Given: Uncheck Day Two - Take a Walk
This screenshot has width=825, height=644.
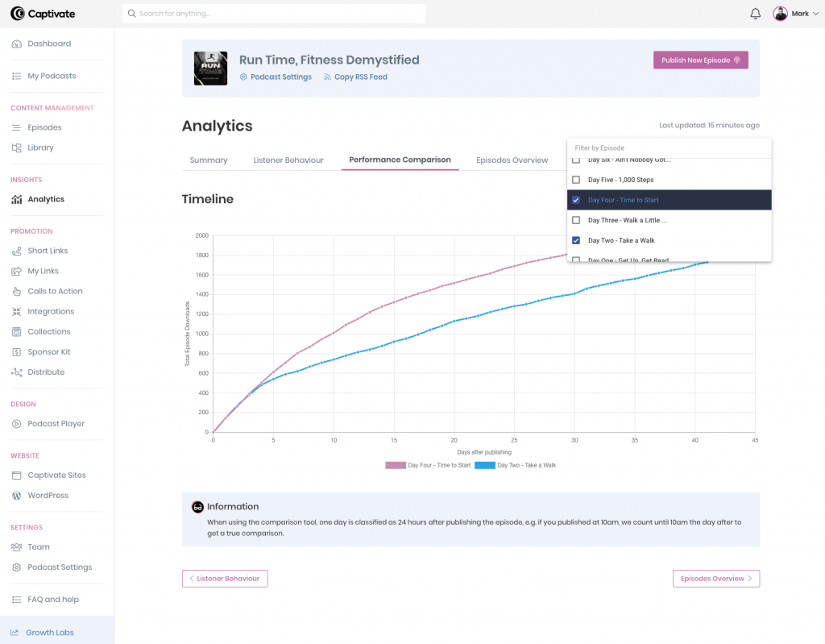Looking at the screenshot, I should [x=576, y=240].
